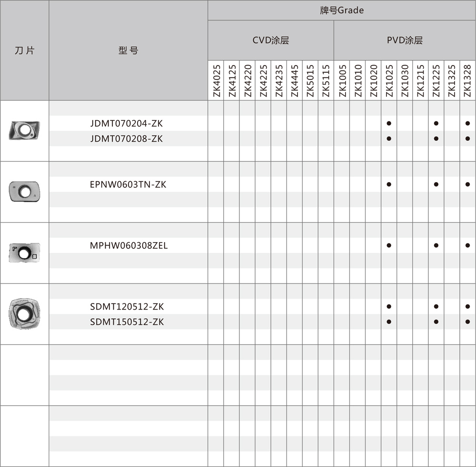Select the JDMT070208-ZK model text

(x=126, y=139)
